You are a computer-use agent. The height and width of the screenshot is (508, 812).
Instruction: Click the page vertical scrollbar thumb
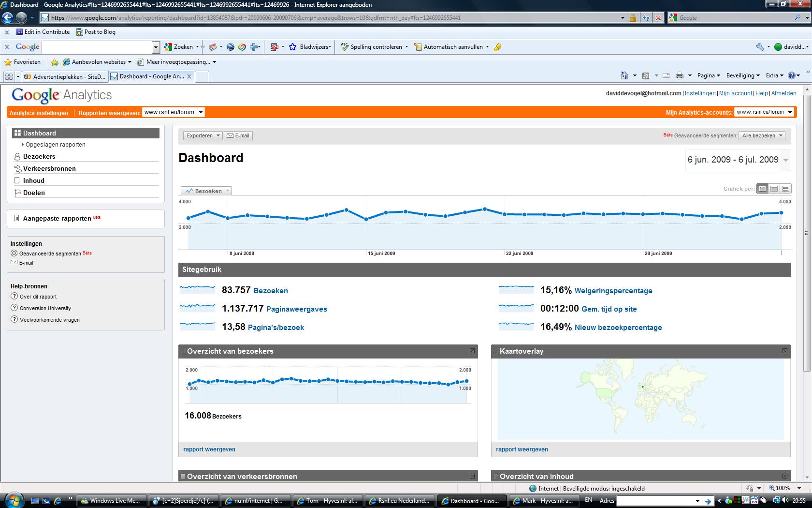[x=807, y=233]
